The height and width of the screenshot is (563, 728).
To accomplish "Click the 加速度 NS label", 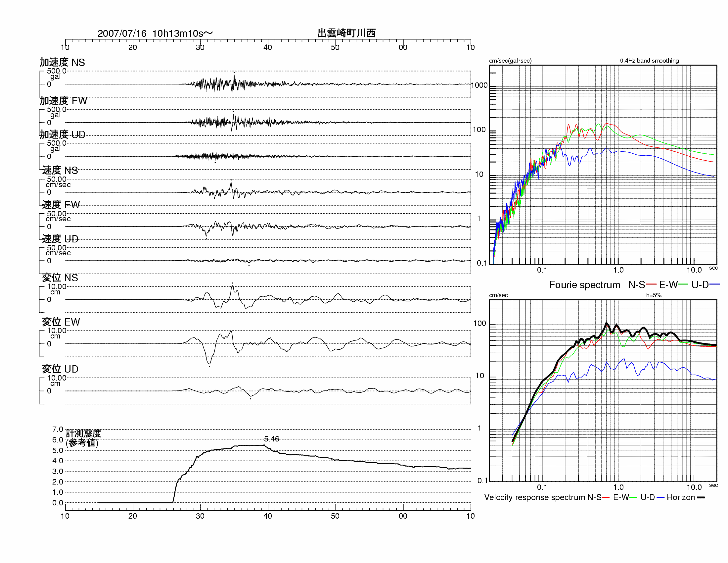I will coord(62,62).
